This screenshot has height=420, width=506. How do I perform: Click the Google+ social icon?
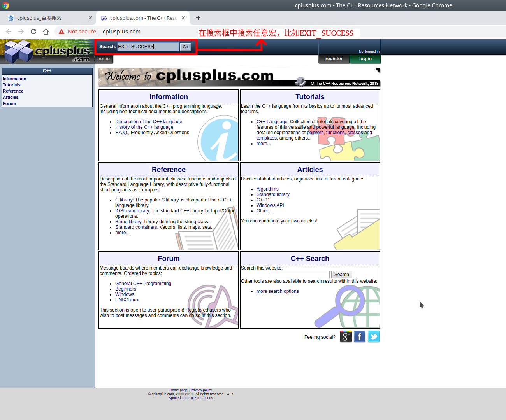coord(346,336)
